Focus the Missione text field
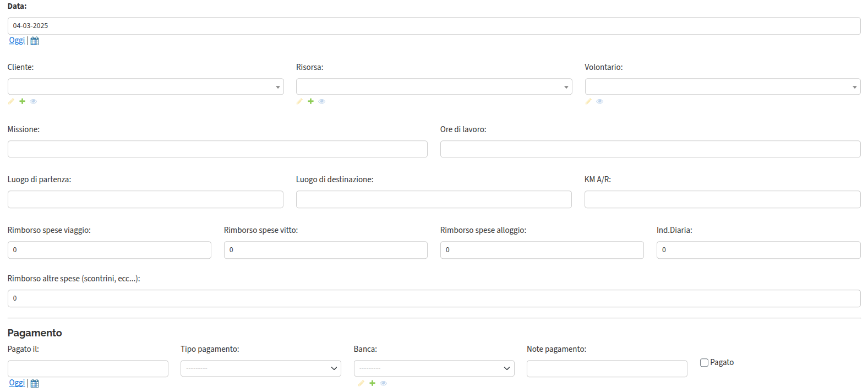This screenshot has width=868, height=392. pyautogui.click(x=217, y=149)
